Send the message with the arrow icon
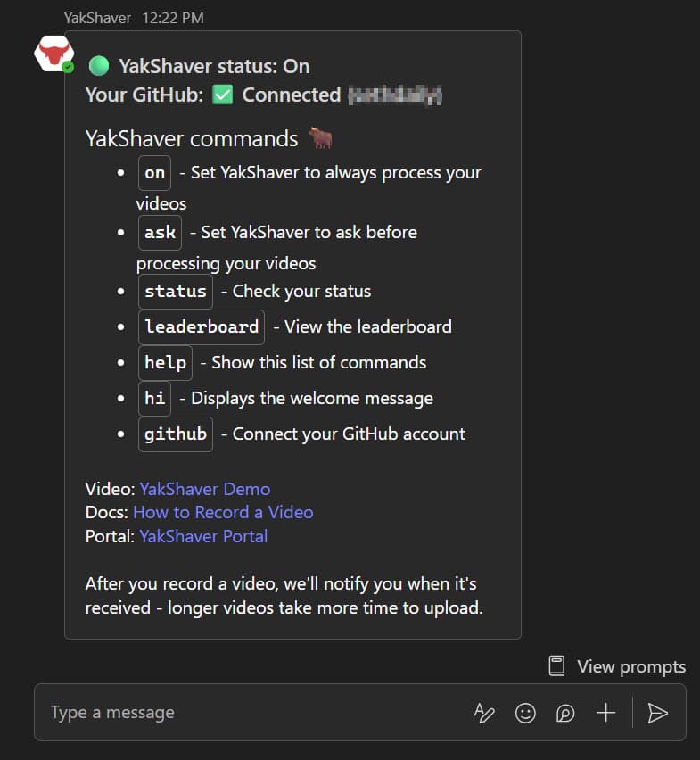Viewport: 700px width, 760px height. [658, 713]
